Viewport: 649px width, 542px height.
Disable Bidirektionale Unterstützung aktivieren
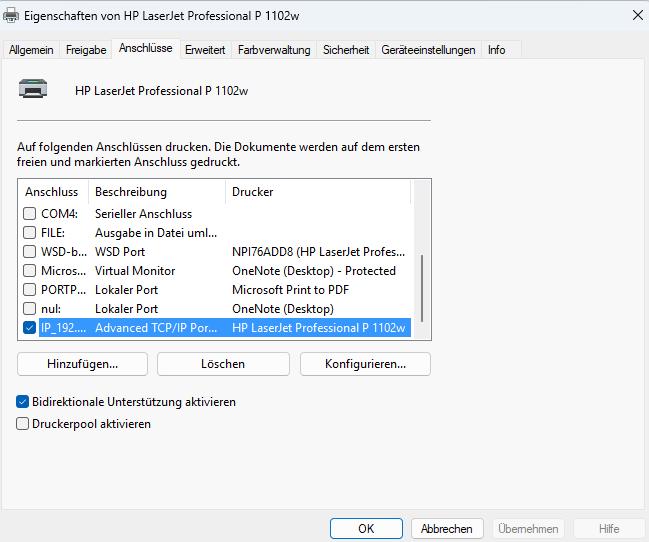[22, 402]
